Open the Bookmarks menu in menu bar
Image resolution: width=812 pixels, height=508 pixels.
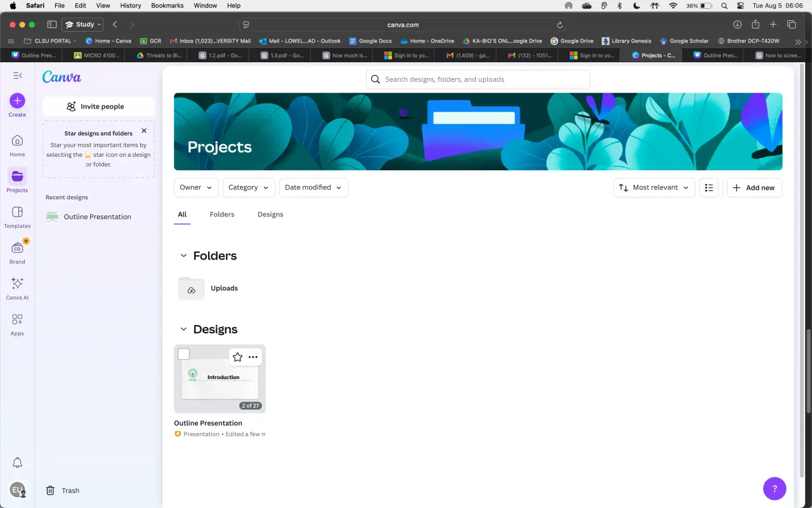click(x=167, y=5)
